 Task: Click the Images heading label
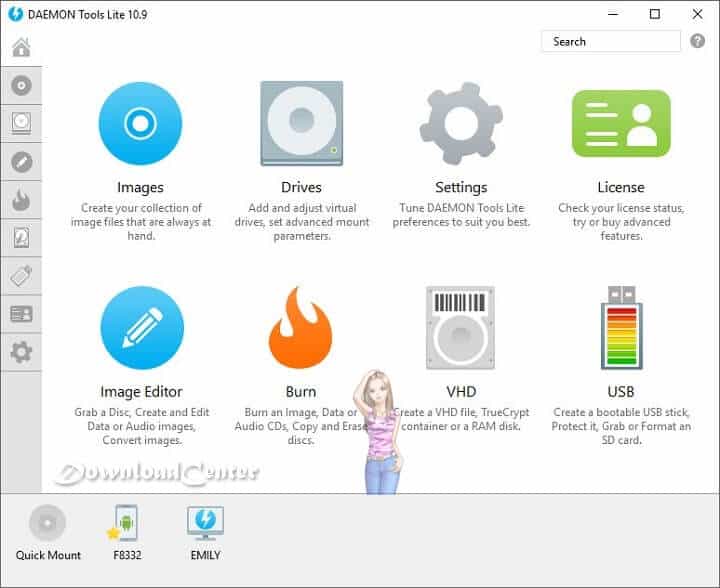pos(141,187)
